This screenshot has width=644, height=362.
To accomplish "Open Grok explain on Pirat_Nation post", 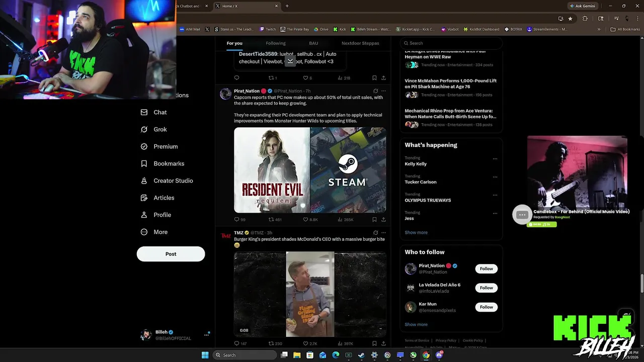I will pos(375,91).
